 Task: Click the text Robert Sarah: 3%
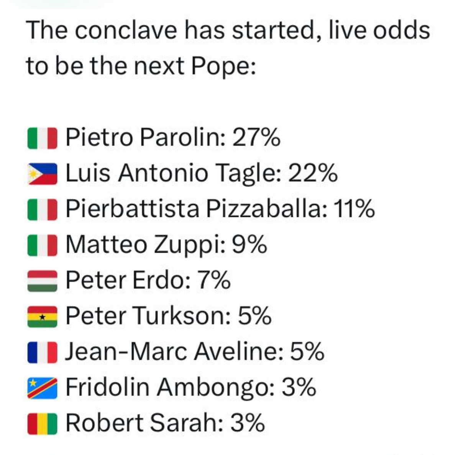[x=165, y=423]
